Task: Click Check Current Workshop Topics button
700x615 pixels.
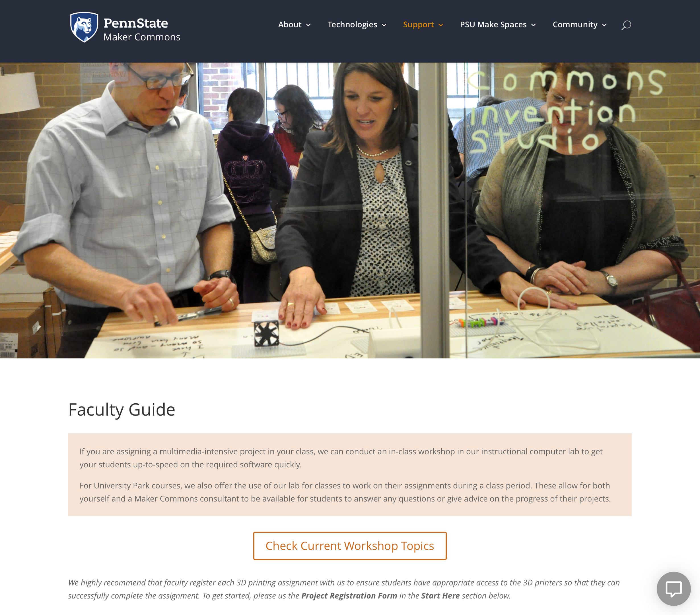Action: coord(350,546)
